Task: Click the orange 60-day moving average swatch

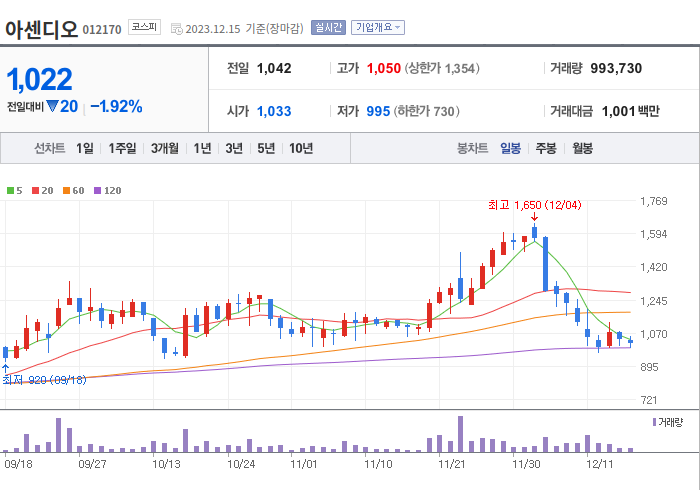Action: click(x=67, y=191)
